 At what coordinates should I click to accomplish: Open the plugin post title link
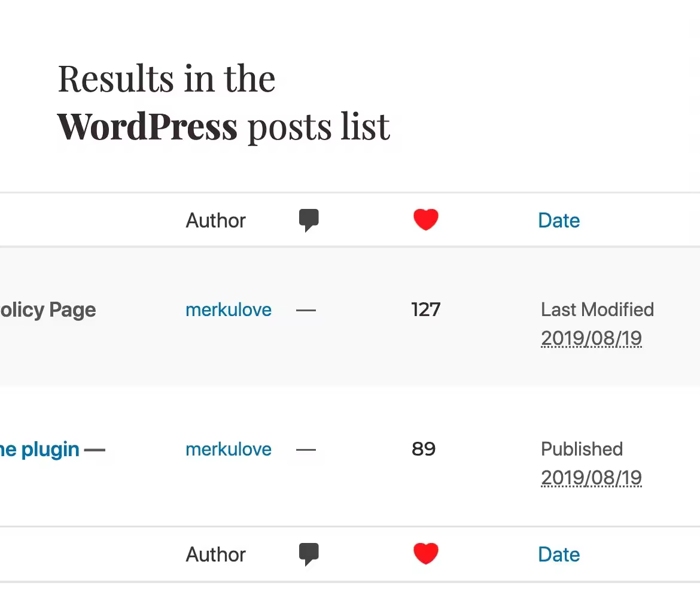click(39, 450)
